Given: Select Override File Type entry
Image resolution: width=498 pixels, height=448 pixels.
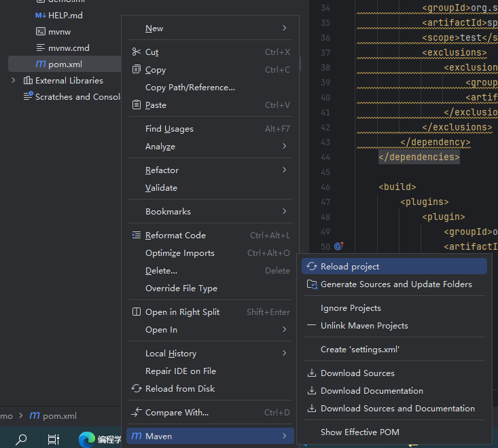Looking at the screenshot, I should click(210, 288).
